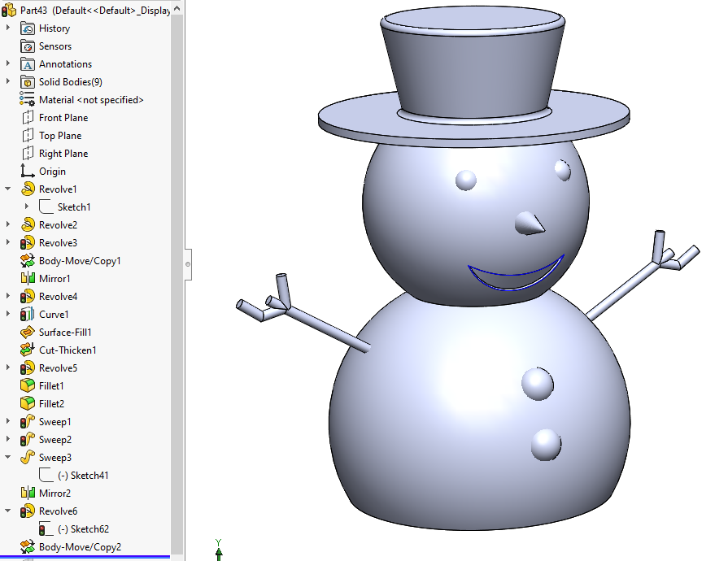Click the Sketch1 sketch icon
The image size is (728, 561).
coord(46,207)
